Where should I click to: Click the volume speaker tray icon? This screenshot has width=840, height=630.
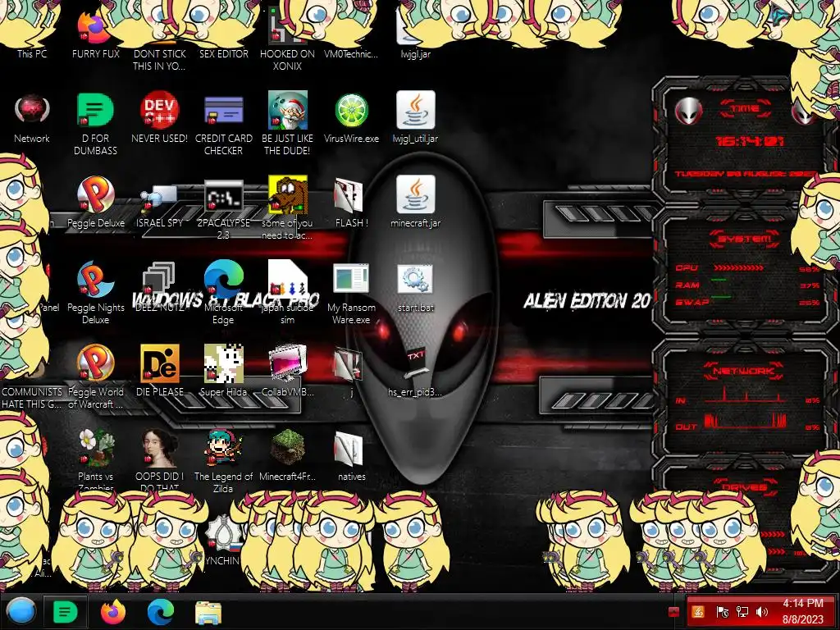click(762, 611)
